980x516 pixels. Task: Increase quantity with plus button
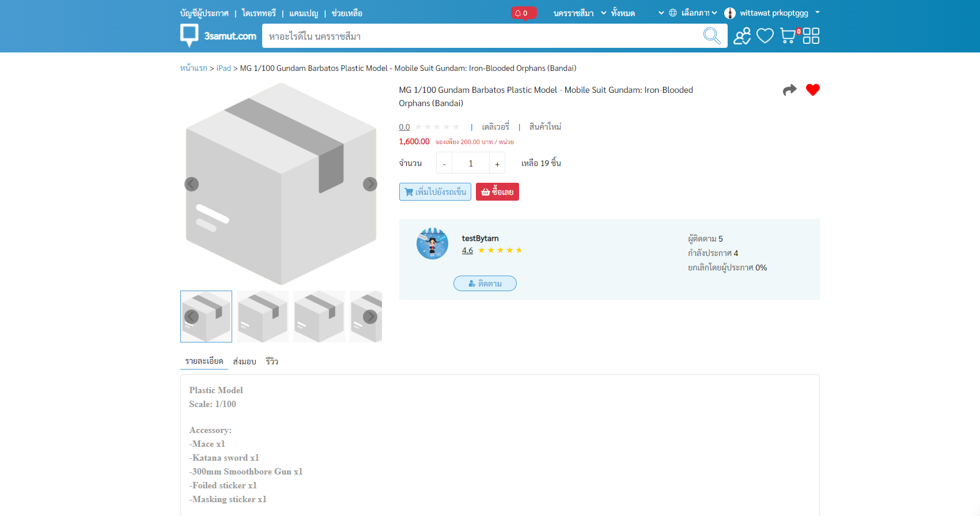pyautogui.click(x=497, y=163)
